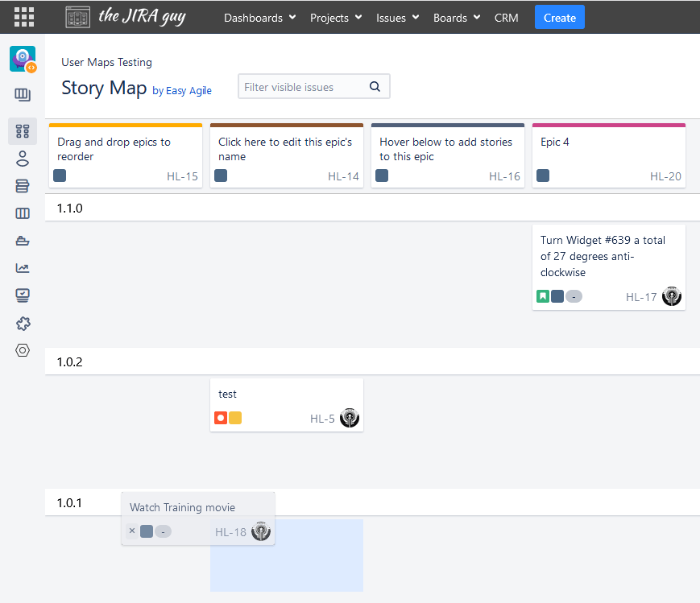The image size is (700, 603).
Task: Click the yellow priority swatch on HL-5
Action: tap(235, 418)
